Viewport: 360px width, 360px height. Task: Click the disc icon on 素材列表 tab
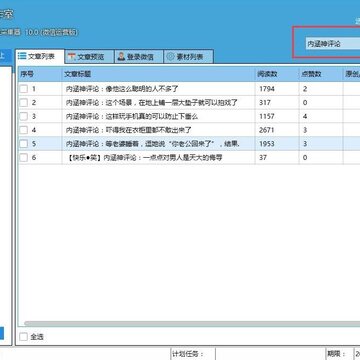pos(170,57)
